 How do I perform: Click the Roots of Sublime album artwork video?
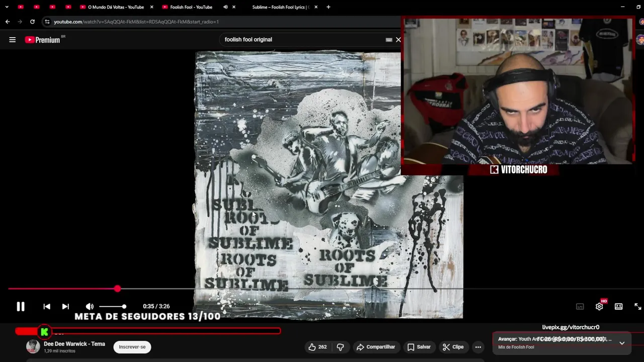click(x=329, y=185)
